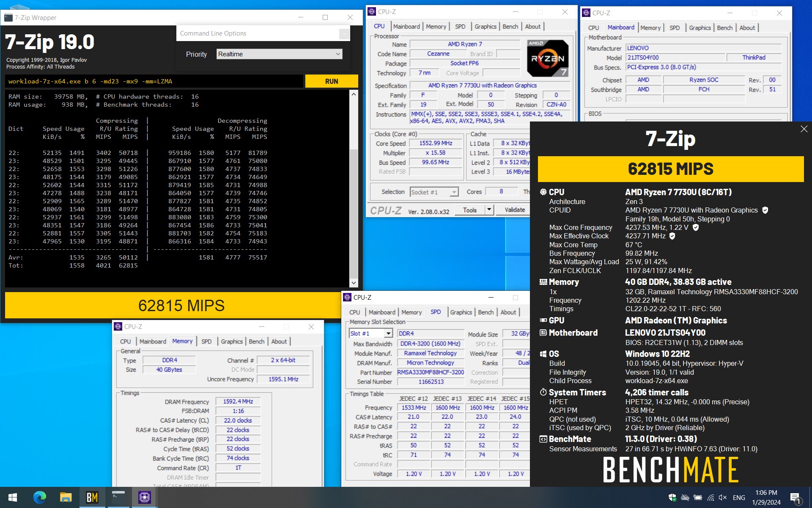Close the BenchMate 7-Zip result panel
The image size is (812, 508).
coord(804,129)
